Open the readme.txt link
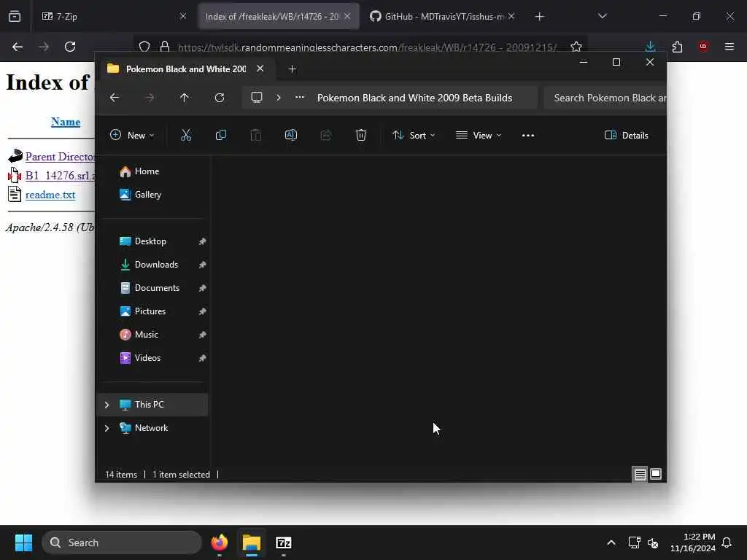Screen dimensions: 747x560 (50, 195)
